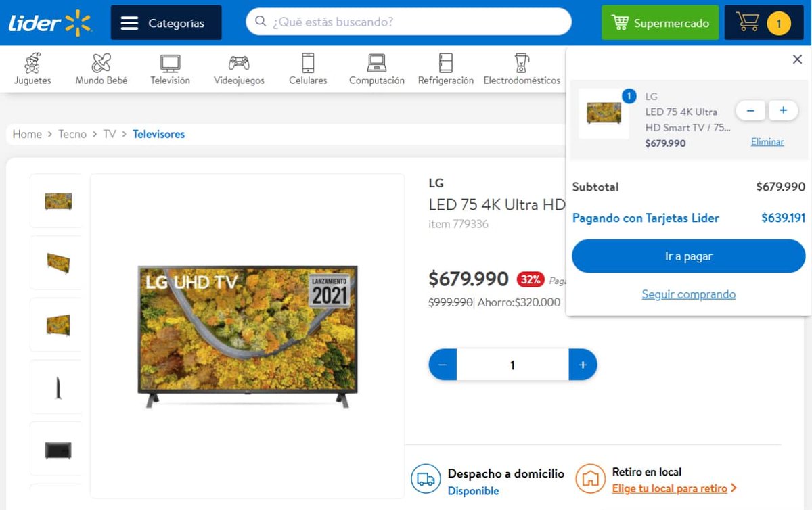
Task: Close the cart popup panel
Action: pos(797,60)
